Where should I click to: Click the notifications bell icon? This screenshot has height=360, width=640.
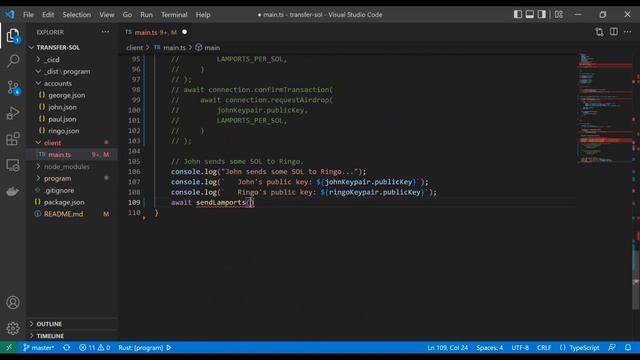pos(628,348)
